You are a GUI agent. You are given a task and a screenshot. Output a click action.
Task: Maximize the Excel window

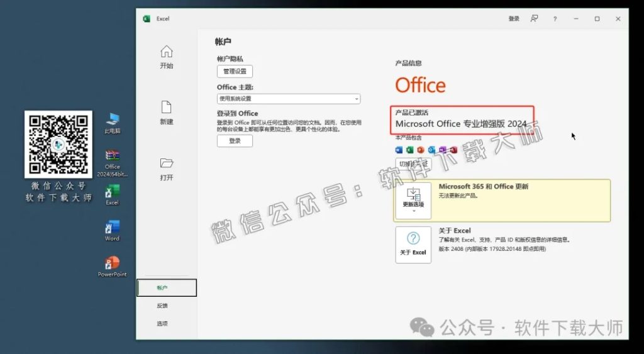(597, 19)
